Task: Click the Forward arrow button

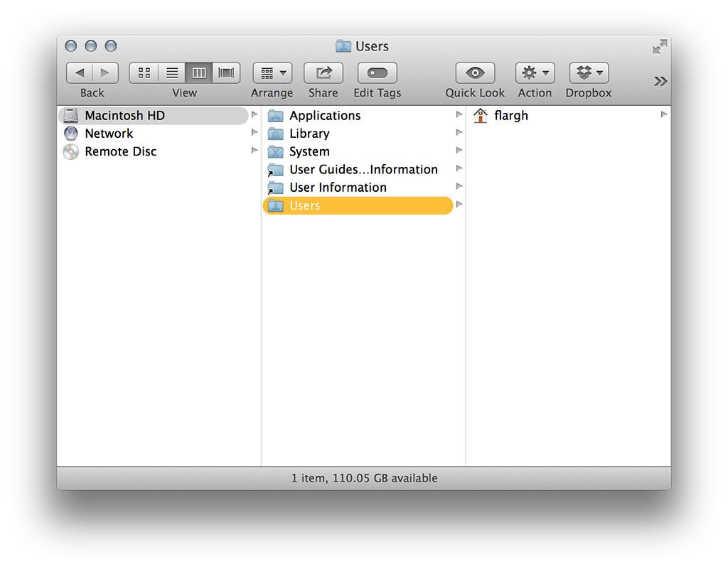Action: click(x=105, y=72)
